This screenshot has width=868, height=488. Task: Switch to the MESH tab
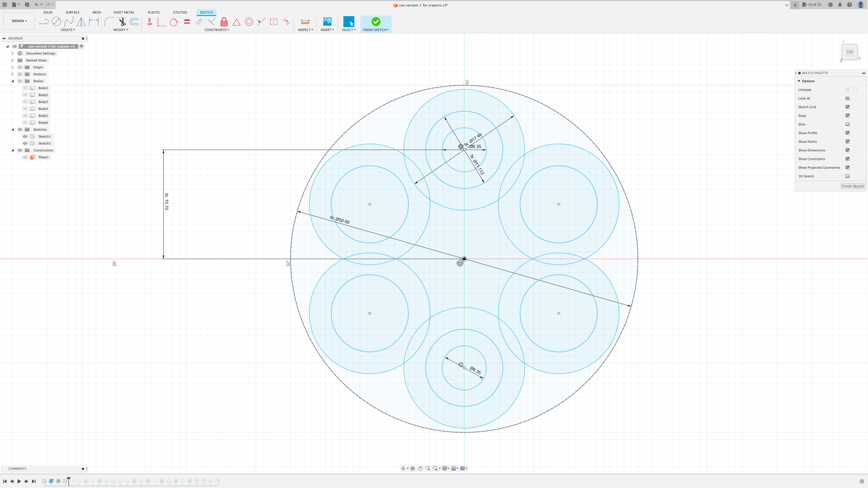(x=97, y=12)
